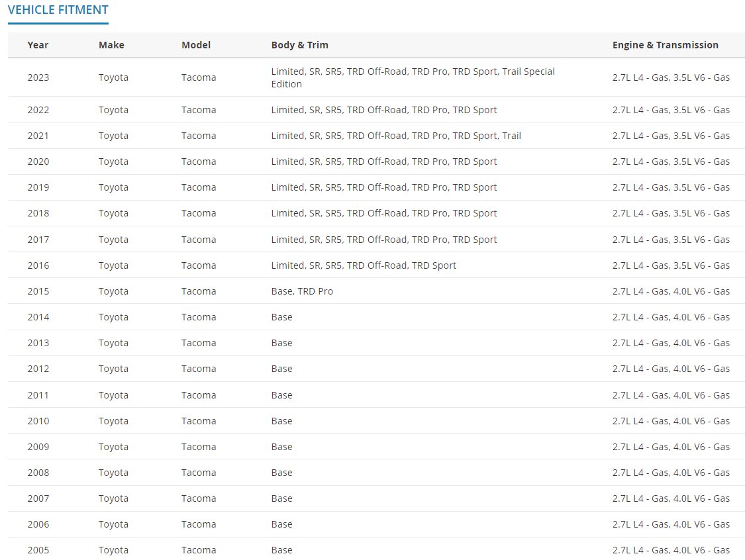
Task: Select Toyota in the 2009 row
Action: point(113,447)
